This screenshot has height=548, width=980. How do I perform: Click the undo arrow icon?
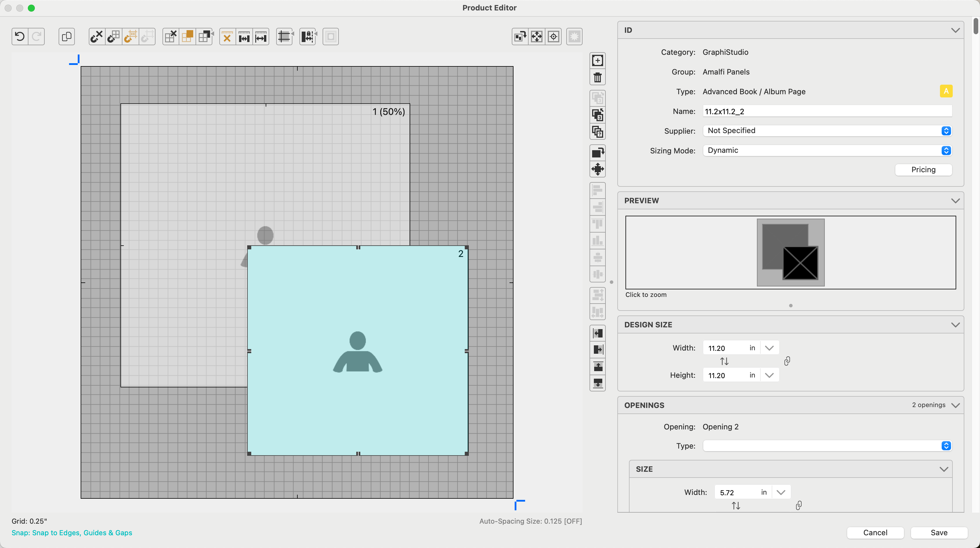click(20, 37)
